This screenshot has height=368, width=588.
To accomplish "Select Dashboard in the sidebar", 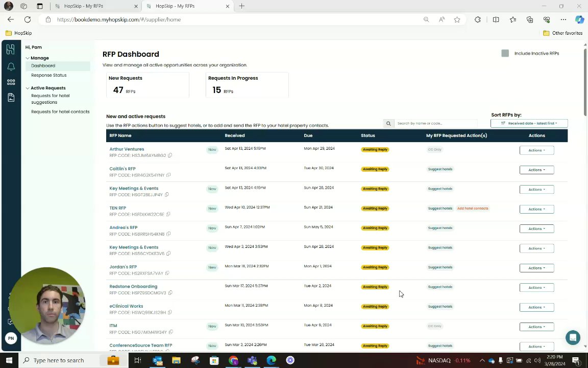I will click(x=58, y=66).
